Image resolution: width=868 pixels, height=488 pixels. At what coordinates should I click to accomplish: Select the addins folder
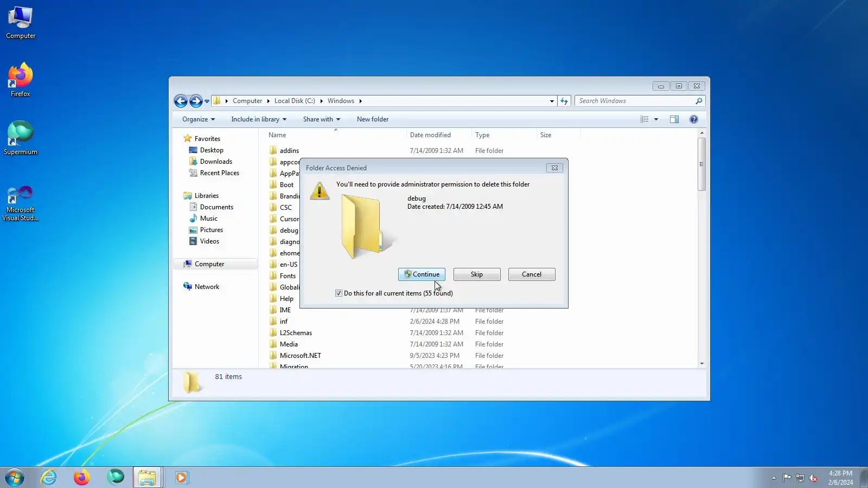point(289,151)
